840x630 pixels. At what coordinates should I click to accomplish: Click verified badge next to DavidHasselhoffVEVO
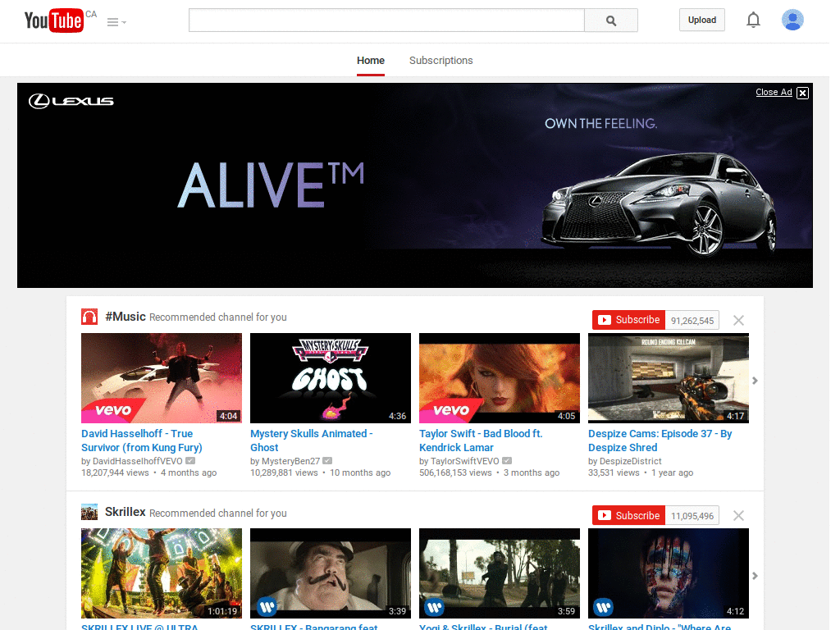coord(190,461)
